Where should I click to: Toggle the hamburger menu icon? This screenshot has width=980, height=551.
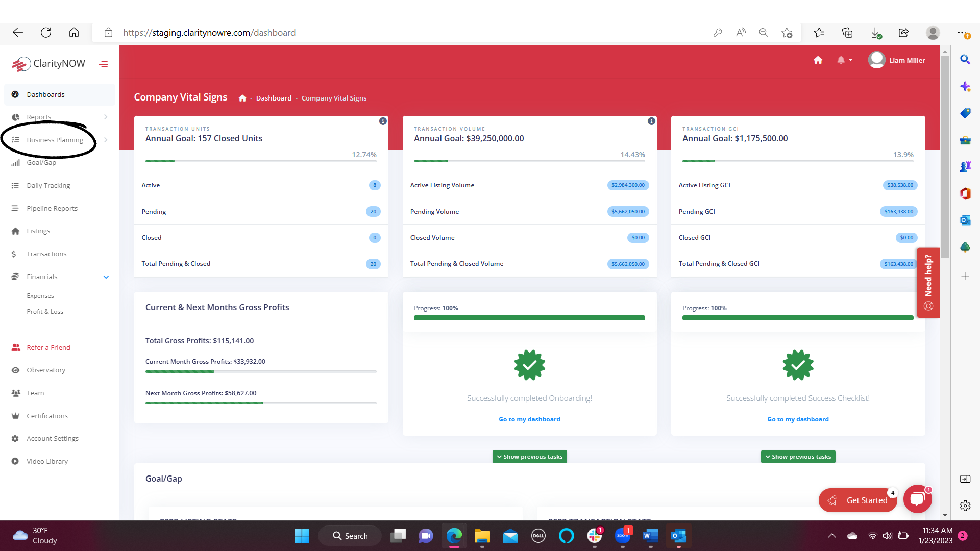point(104,63)
